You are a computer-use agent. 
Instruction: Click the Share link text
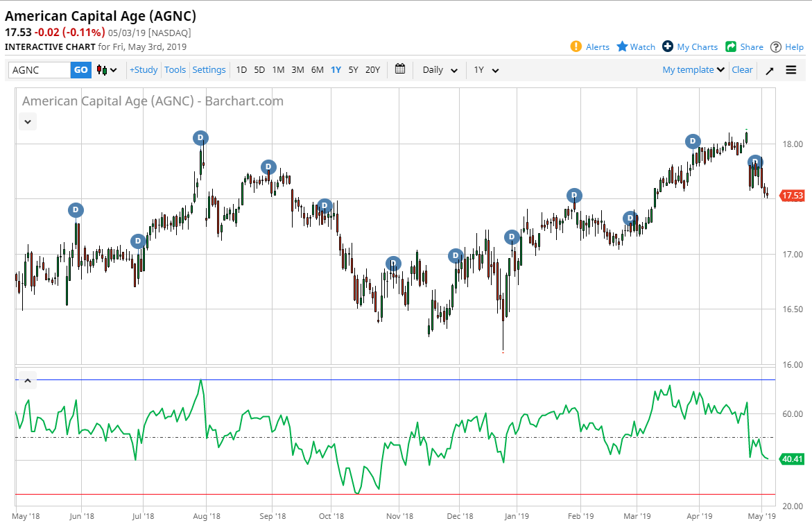(752, 47)
